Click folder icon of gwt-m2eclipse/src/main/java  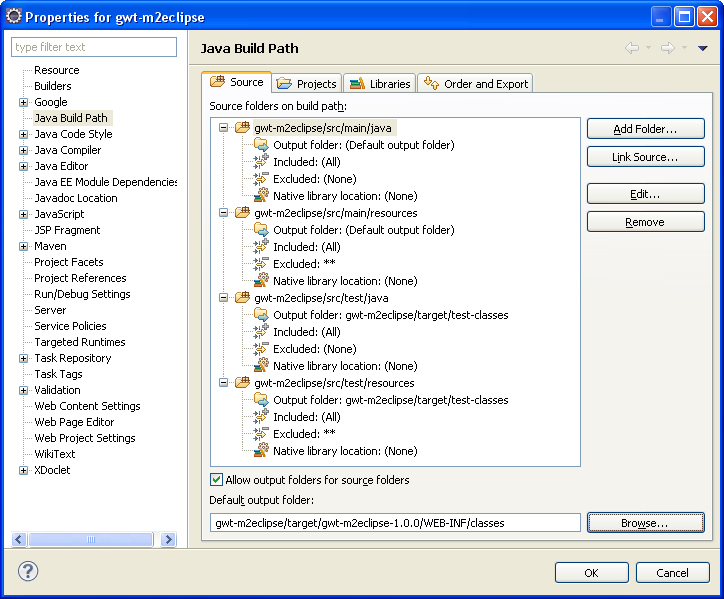pos(242,127)
